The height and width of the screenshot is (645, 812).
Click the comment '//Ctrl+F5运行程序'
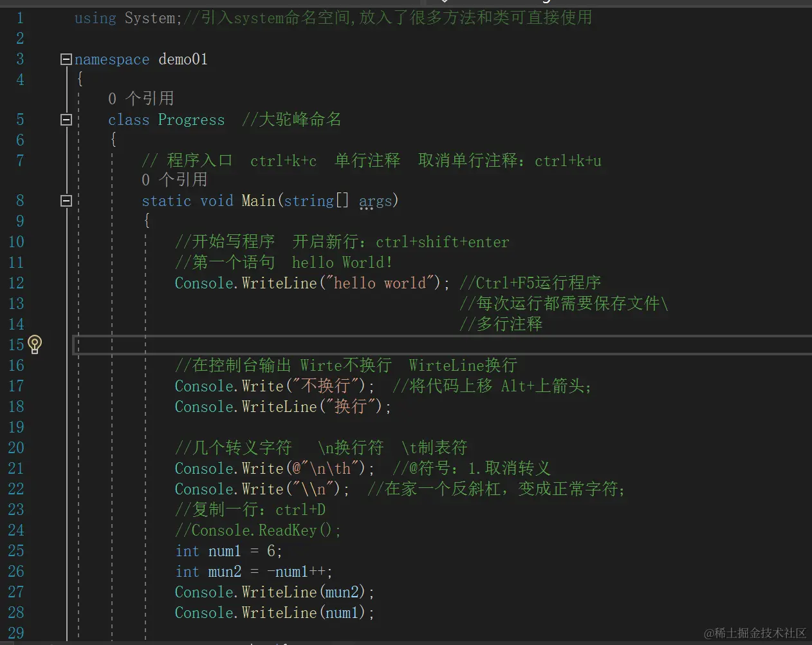point(530,283)
